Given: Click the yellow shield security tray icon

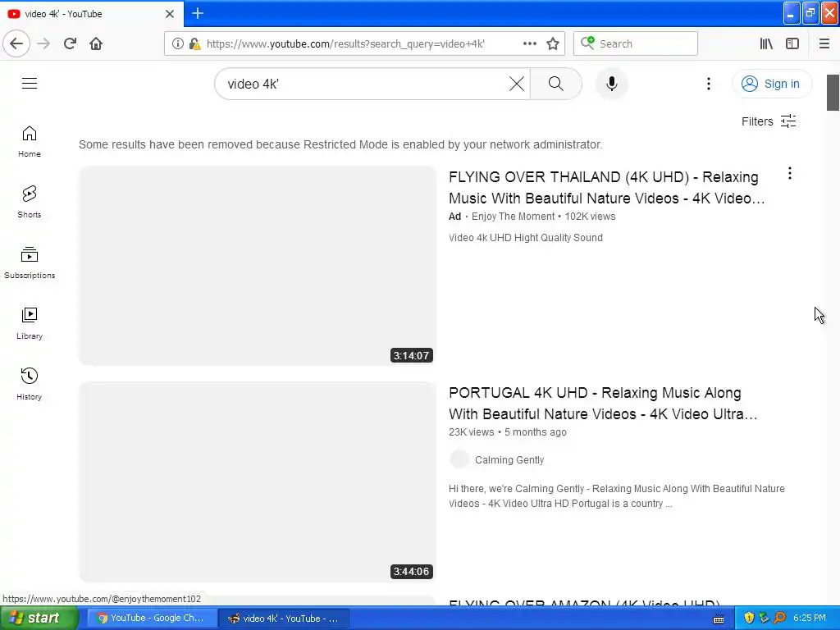Looking at the screenshot, I should click(x=749, y=619).
